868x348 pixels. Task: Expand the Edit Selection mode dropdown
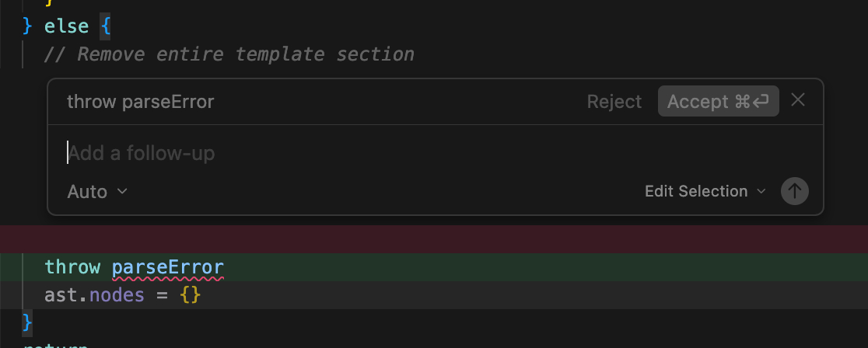[705, 191]
